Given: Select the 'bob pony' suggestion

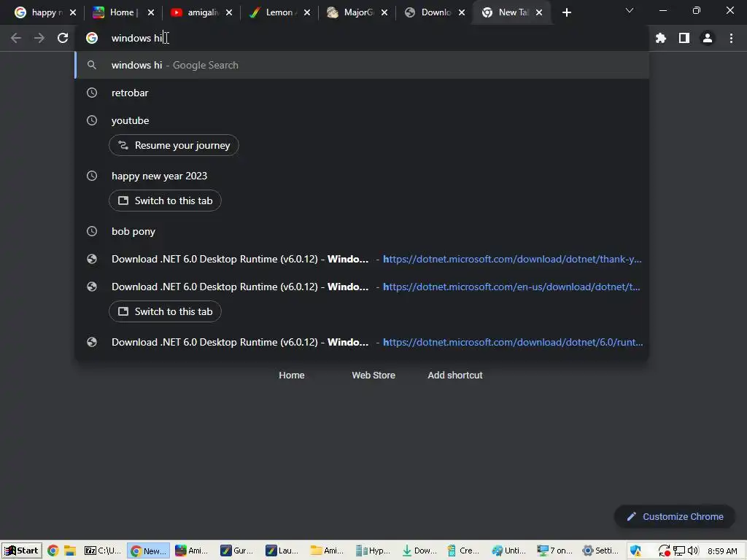Looking at the screenshot, I should click(362, 231).
